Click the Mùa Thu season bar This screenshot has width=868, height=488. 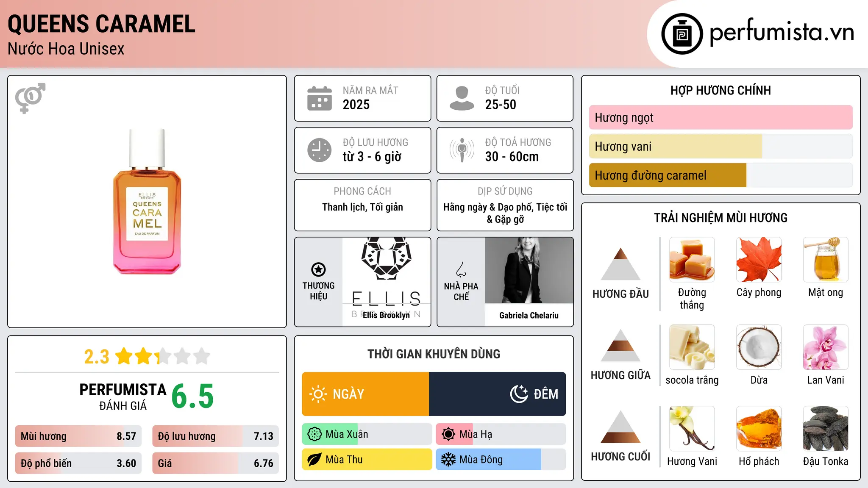(x=367, y=460)
